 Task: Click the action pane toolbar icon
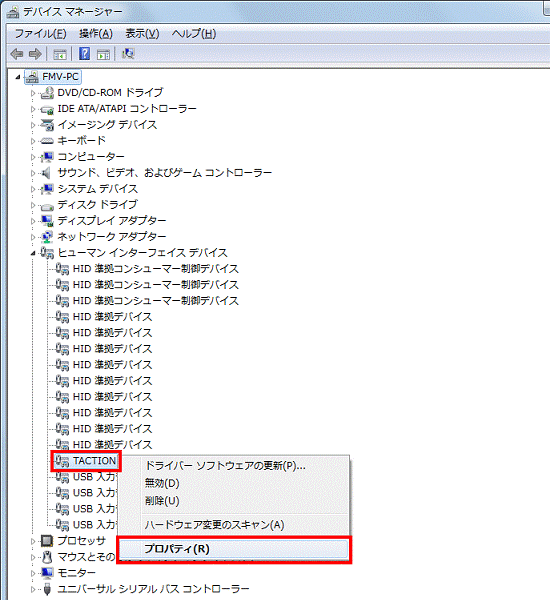[103, 54]
